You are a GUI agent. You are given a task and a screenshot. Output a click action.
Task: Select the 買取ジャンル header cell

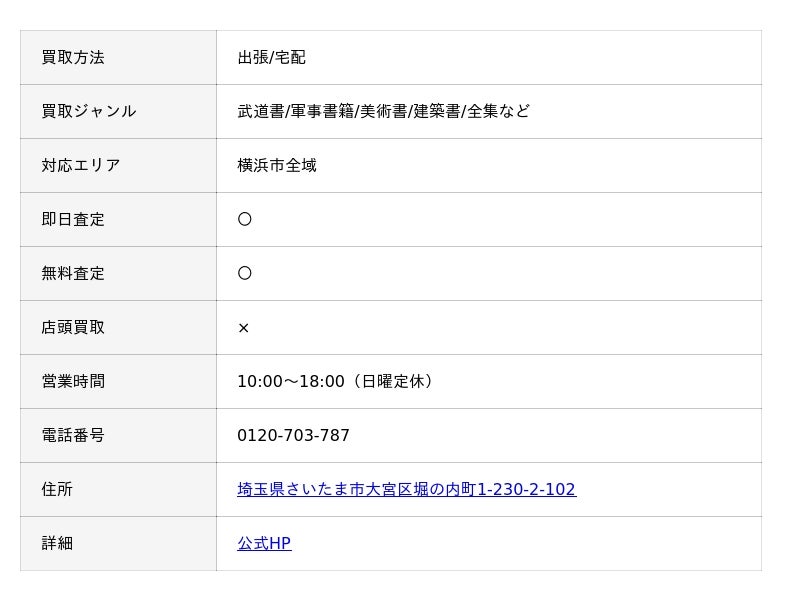click(x=118, y=112)
